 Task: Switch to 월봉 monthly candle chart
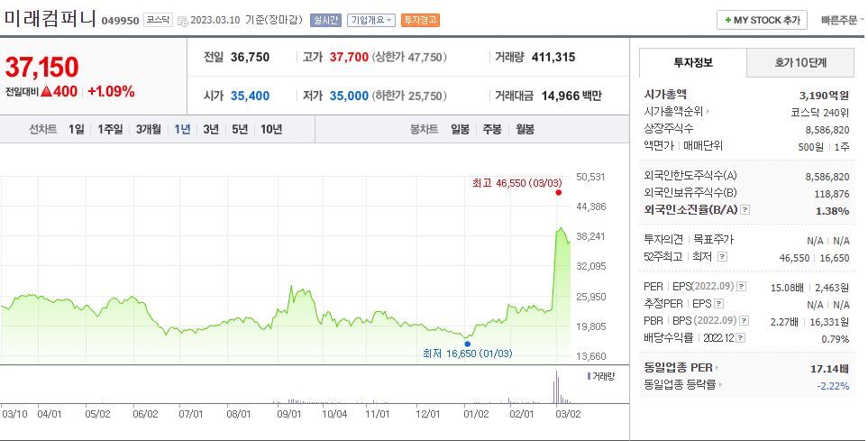[x=525, y=129]
